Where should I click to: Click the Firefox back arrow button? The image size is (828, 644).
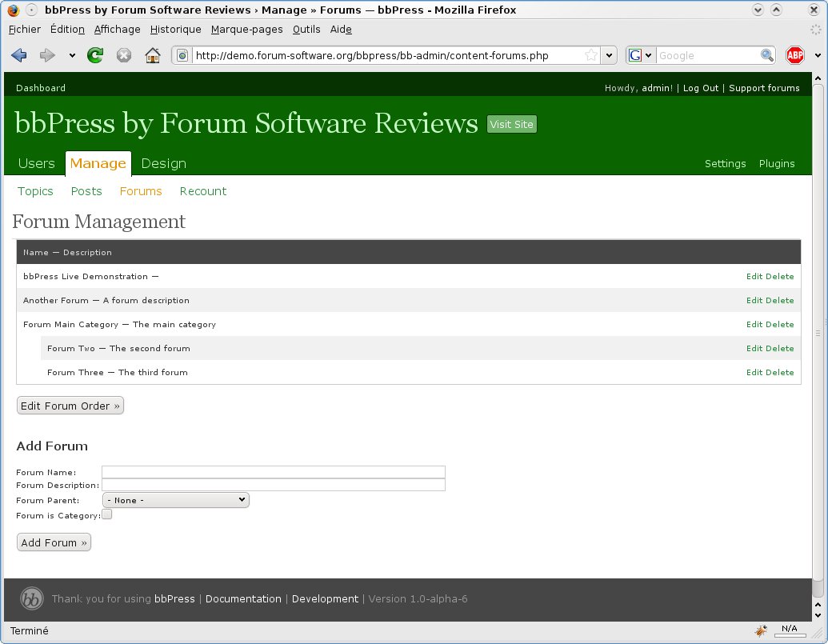pyautogui.click(x=19, y=55)
